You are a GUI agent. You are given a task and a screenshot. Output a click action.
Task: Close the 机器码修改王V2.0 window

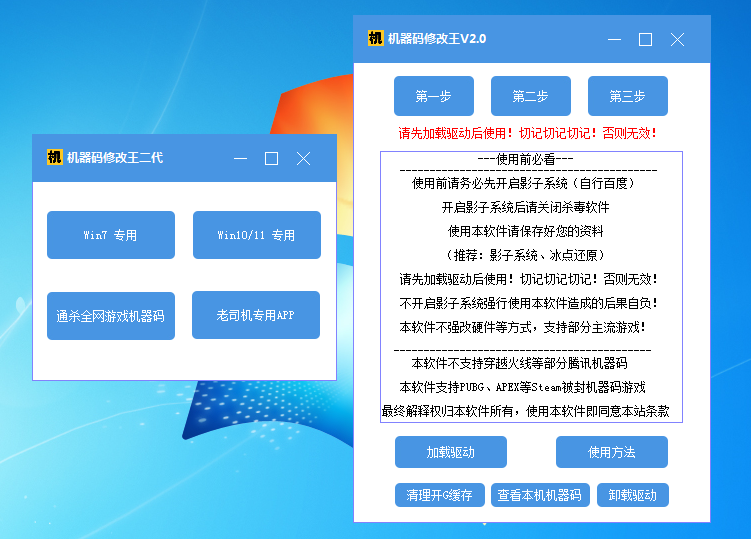tap(677, 40)
